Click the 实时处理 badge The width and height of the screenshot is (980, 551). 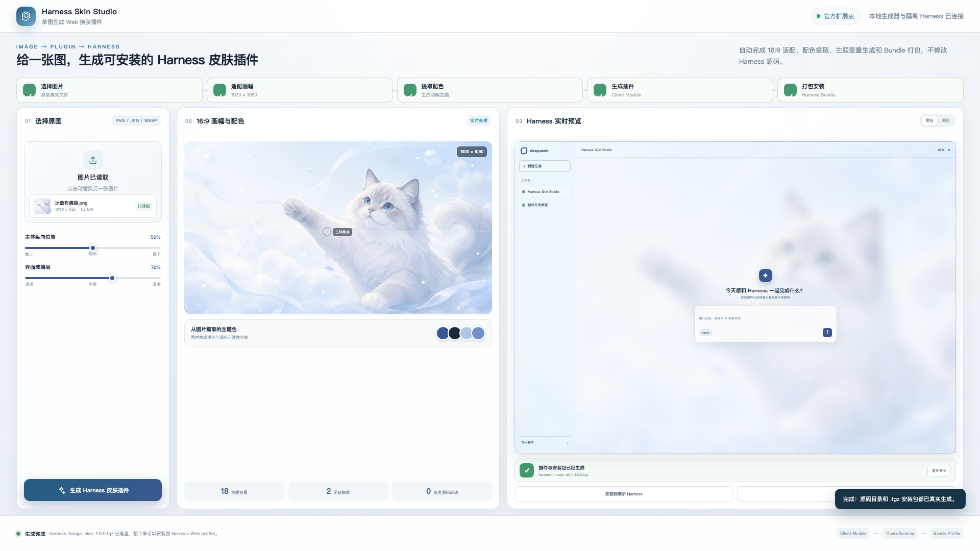click(479, 121)
